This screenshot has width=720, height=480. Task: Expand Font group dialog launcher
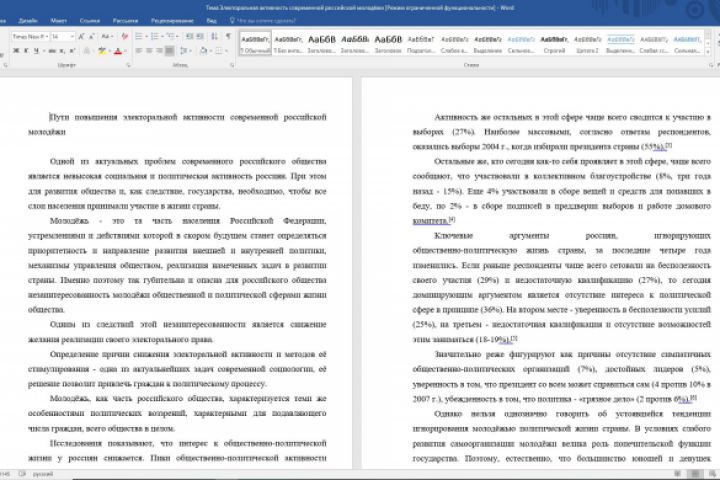tap(129, 65)
